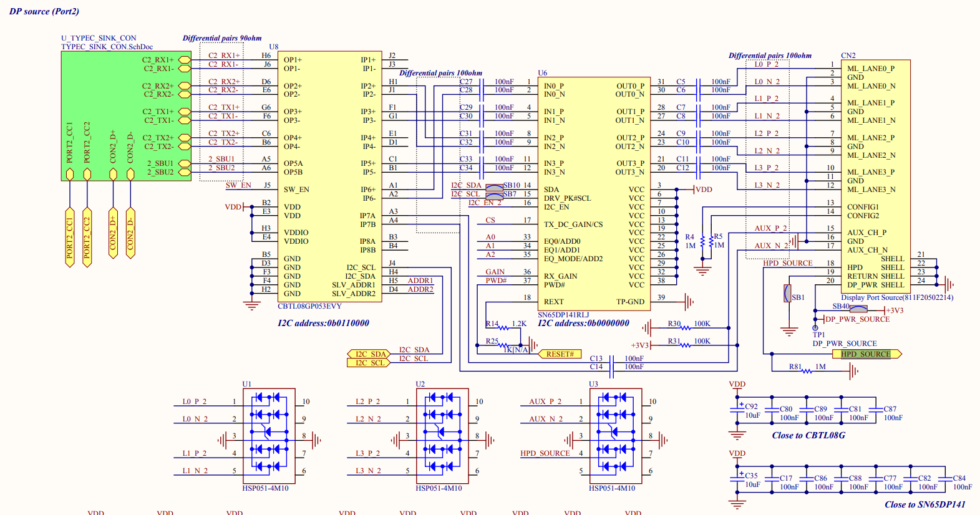
Task: Click the PWD# net label
Action: (496, 281)
